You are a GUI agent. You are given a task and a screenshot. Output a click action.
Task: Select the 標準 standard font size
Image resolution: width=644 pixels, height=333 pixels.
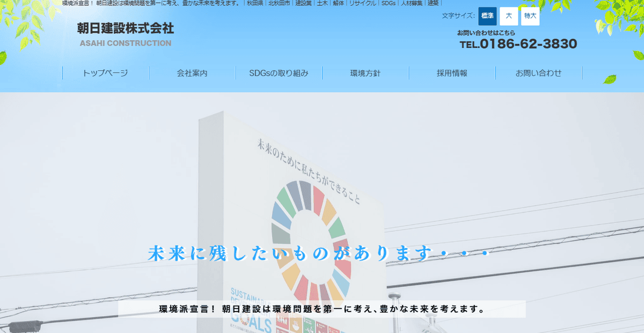point(487,17)
